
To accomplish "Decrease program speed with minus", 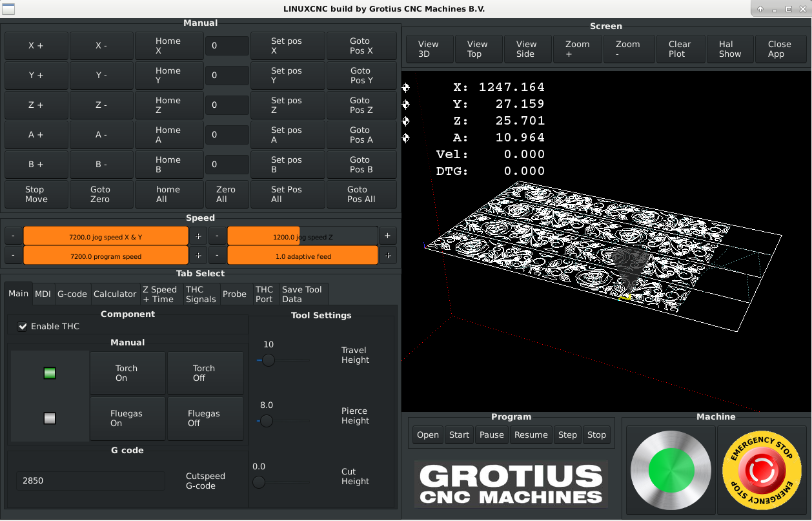I will click(14, 256).
